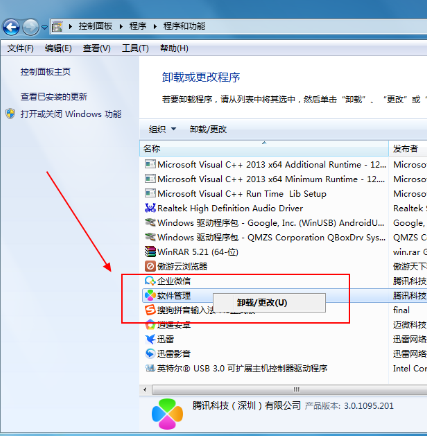Choose 卸载/更改(U) in the context menu
The width and height of the screenshot is (427, 436).
point(262,303)
